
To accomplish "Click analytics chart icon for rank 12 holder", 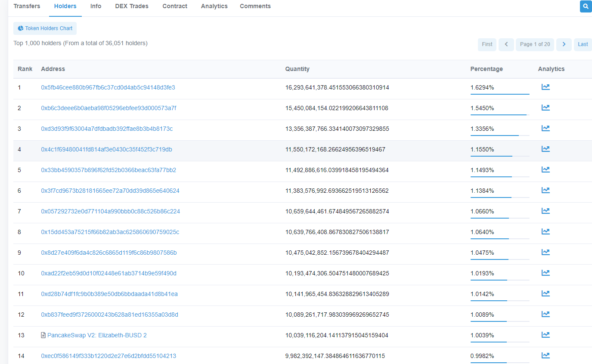I will pos(545,314).
